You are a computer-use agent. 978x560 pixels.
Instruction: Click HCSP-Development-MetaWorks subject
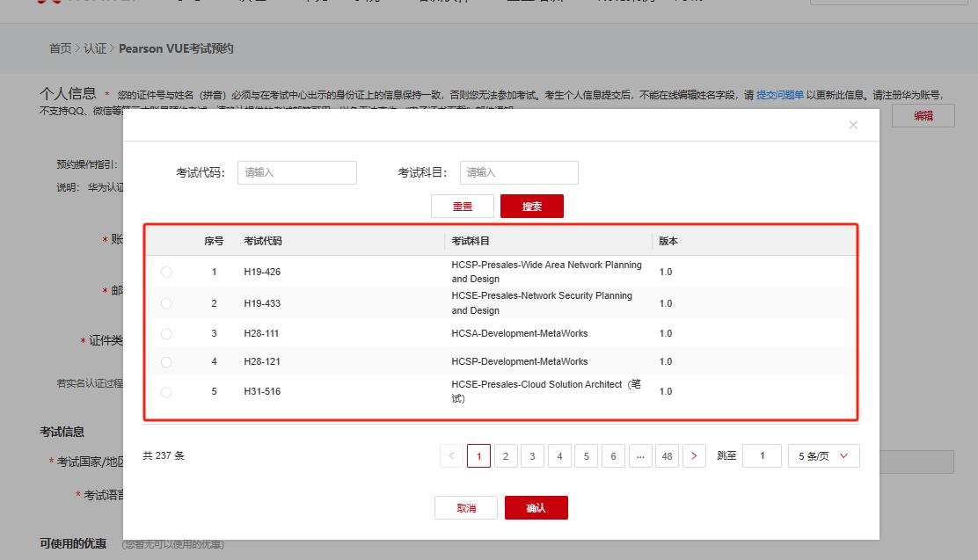[520, 361]
